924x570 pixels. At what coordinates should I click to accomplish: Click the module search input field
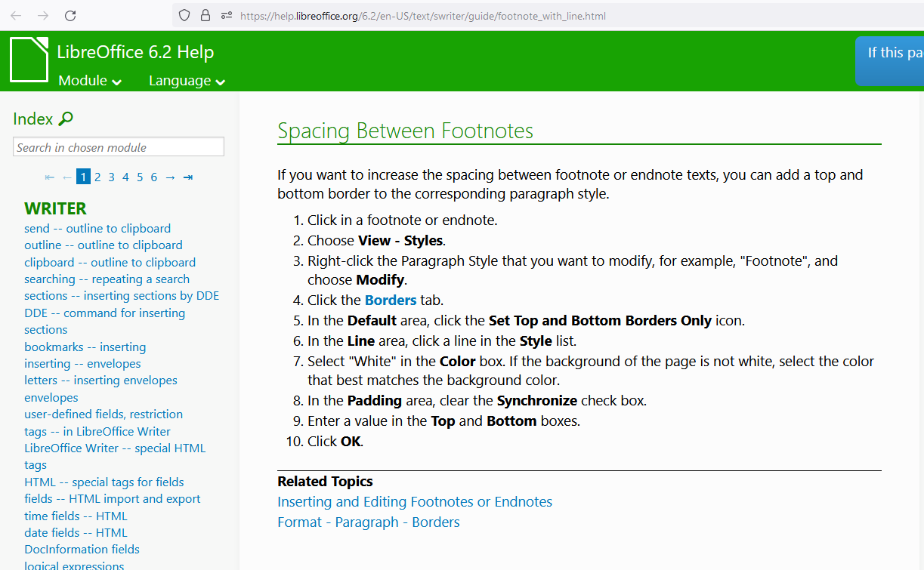[118, 146]
